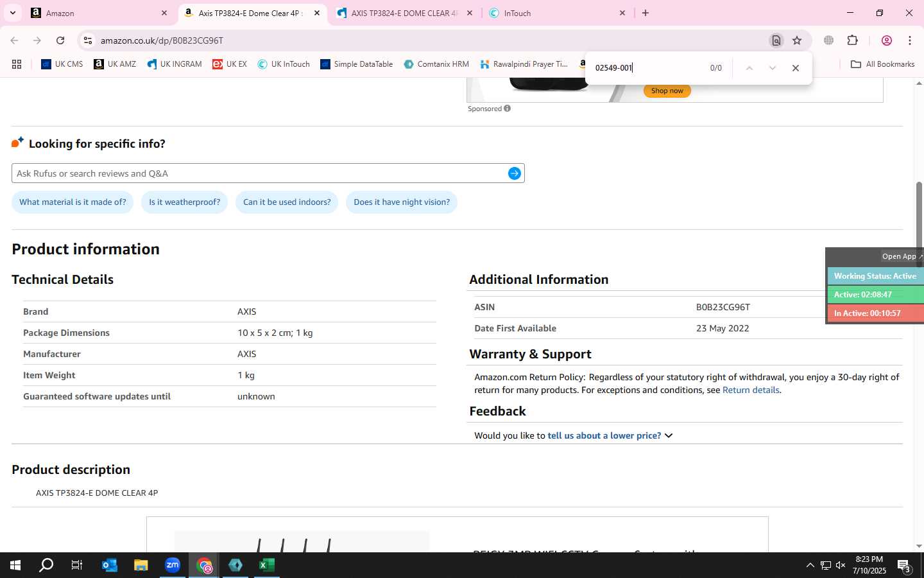Open Sponsored ad info icon
Viewport: 924px width, 578px height.
point(507,109)
